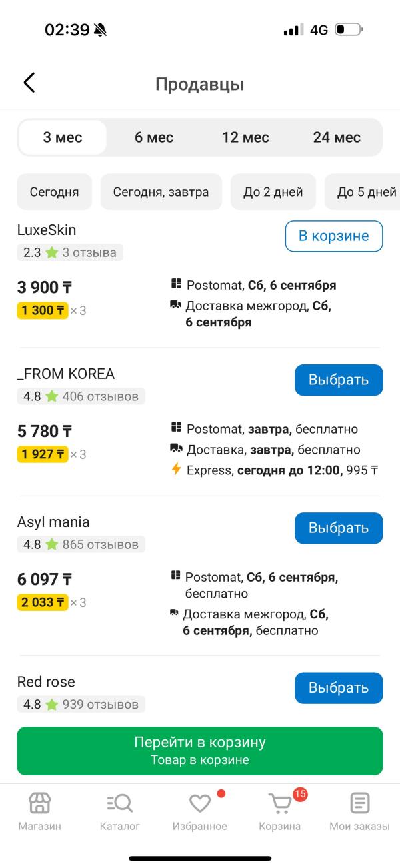Open the Мои заказы icon
The width and height of the screenshot is (400, 868).
pos(360,803)
